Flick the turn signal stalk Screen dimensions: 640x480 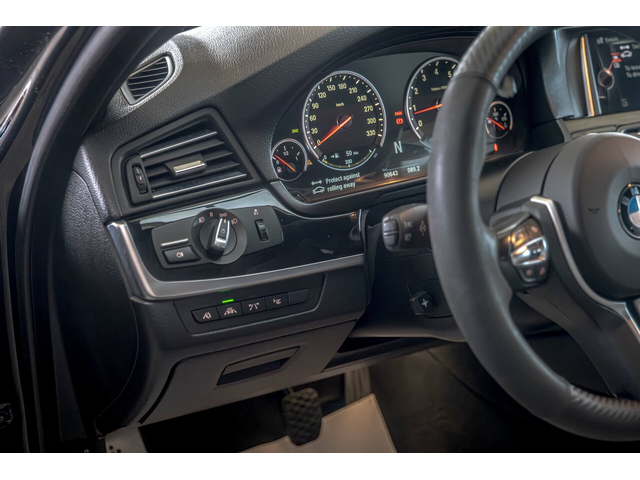click(x=405, y=229)
